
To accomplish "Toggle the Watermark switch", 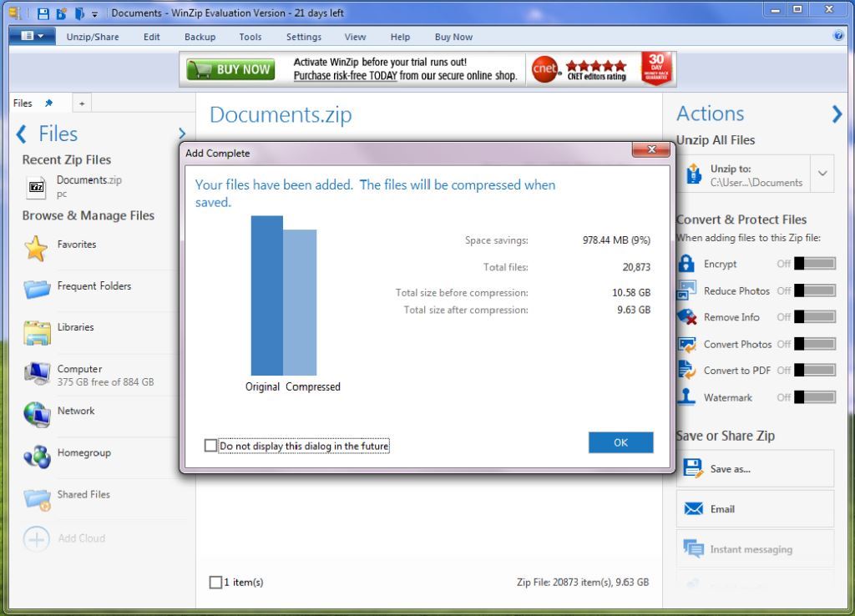I will point(815,396).
